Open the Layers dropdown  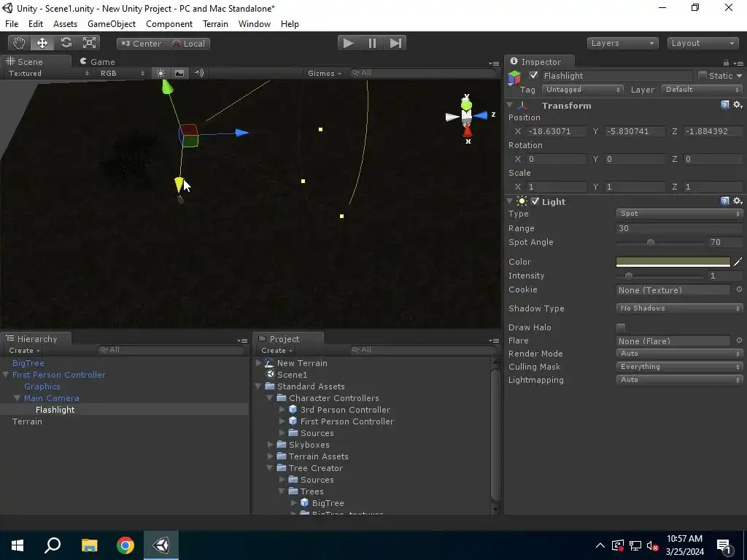click(x=623, y=43)
